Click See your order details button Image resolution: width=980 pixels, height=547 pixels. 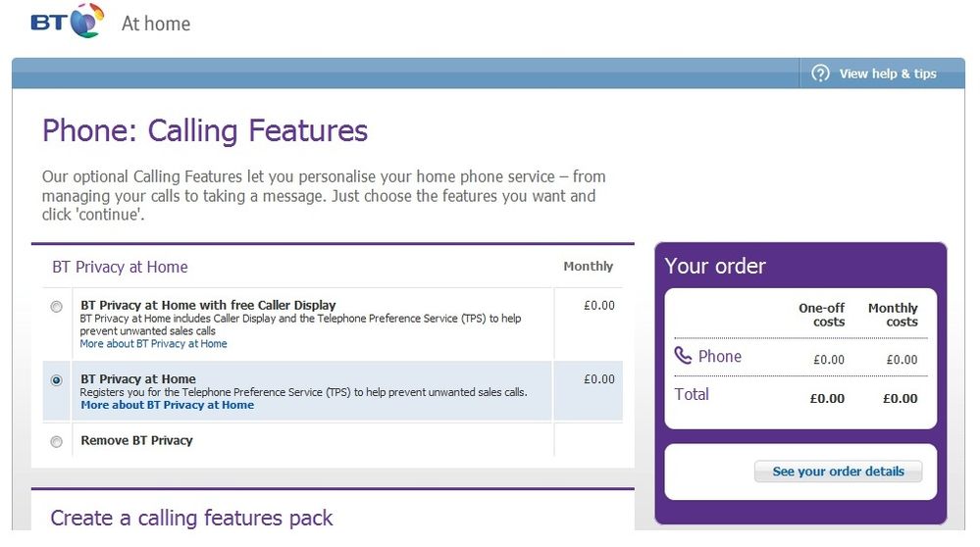click(x=838, y=472)
